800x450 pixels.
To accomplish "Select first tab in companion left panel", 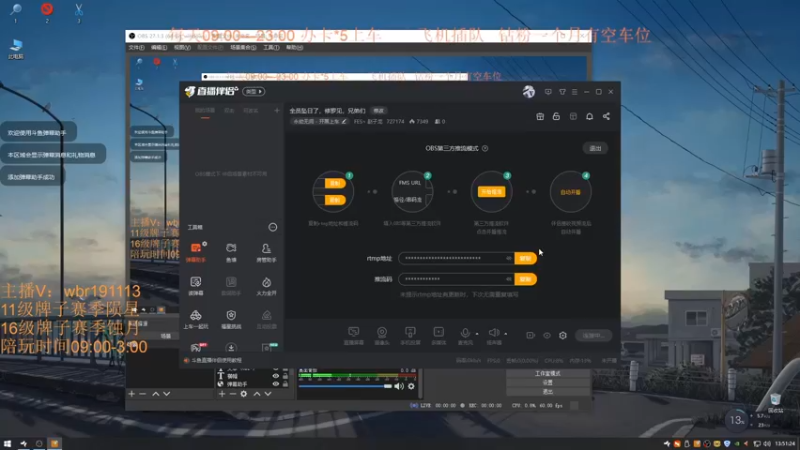I will click(x=205, y=111).
